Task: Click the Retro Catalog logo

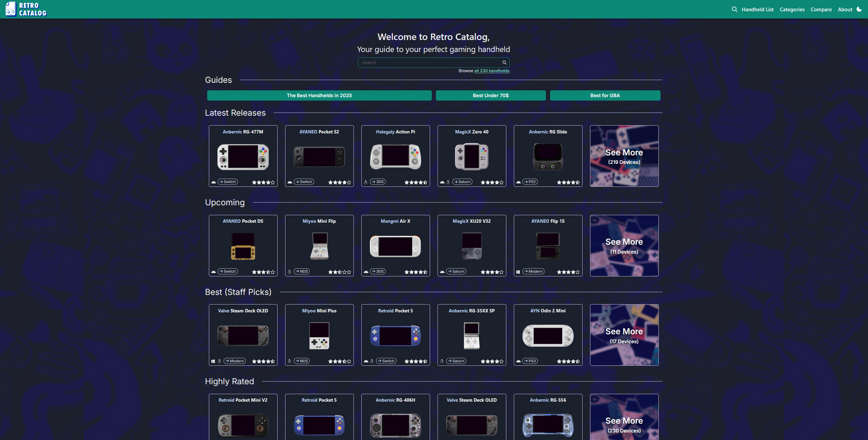Action: [26, 9]
